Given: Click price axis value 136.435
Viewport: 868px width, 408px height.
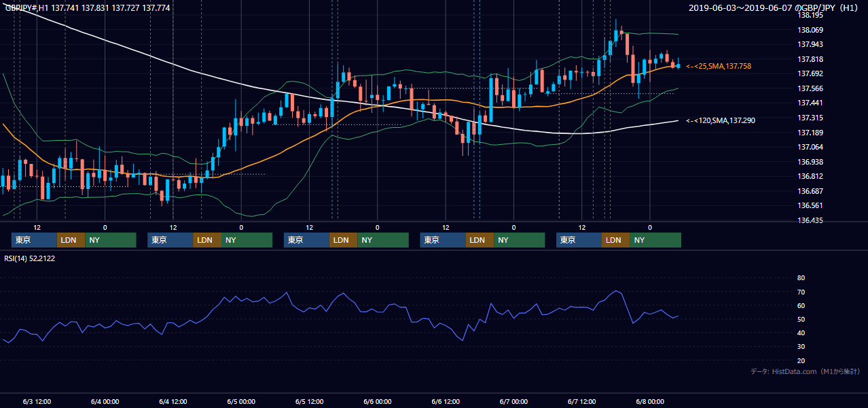Looking at the screenshot, I should pyautogui.click(x=810, y=220).
